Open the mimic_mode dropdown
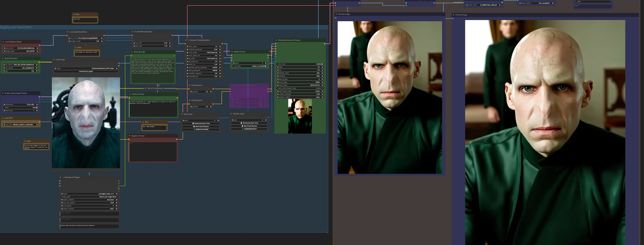Screen dimensions: 644x245 pos(204,53)
